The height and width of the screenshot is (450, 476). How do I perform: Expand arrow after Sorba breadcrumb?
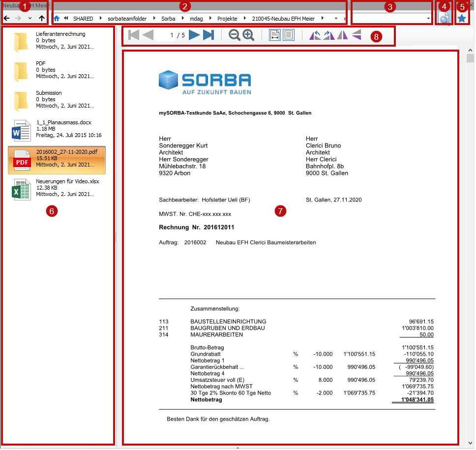pyautogui.click(x=183, y=19)
